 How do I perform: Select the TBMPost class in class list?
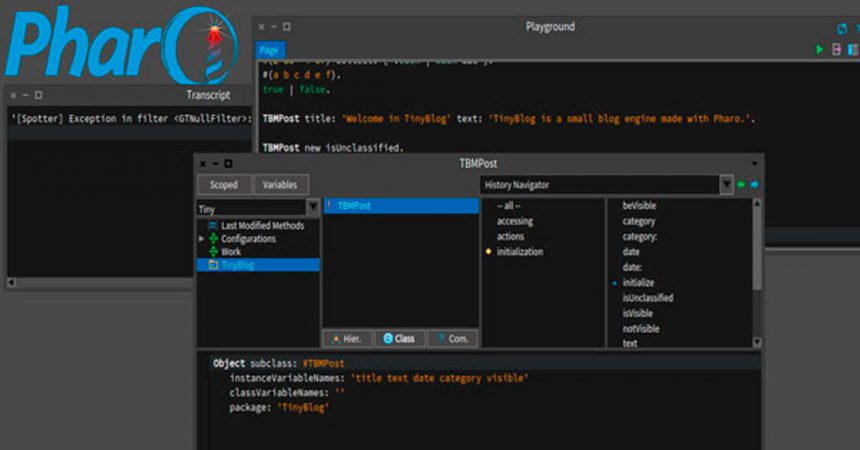click(x=355, y=206)
